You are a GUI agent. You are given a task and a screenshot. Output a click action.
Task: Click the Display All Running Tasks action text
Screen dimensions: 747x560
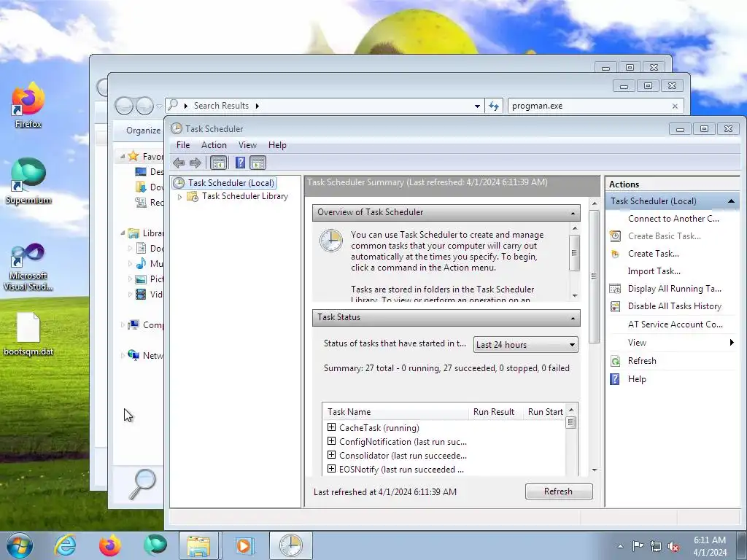[675, 289]
